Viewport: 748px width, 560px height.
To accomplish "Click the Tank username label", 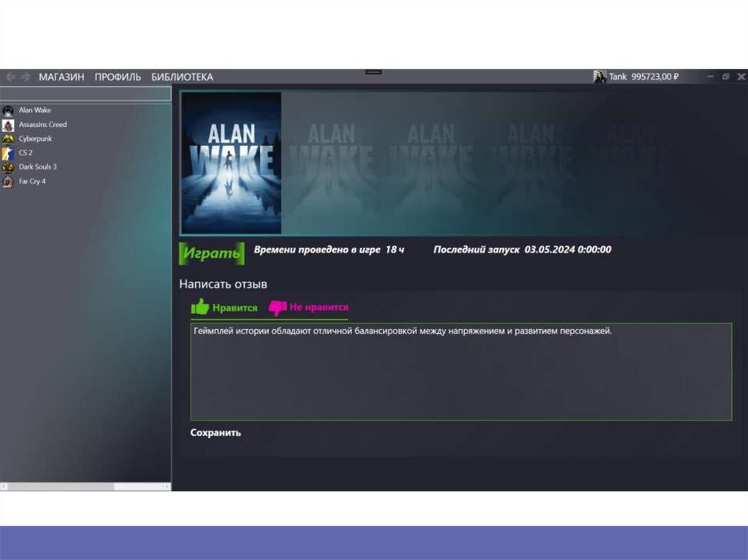I will pos(618,77).
